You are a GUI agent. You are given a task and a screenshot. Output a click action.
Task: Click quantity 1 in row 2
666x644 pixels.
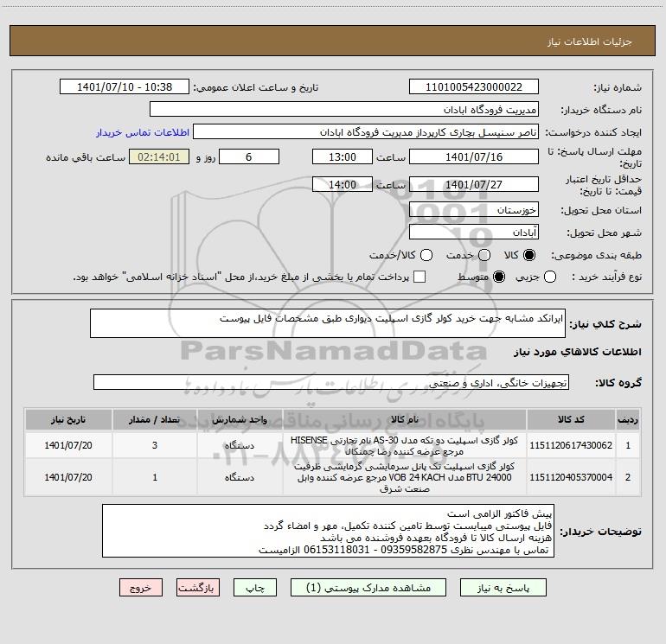pyautogui.click(x=155, y=477)
